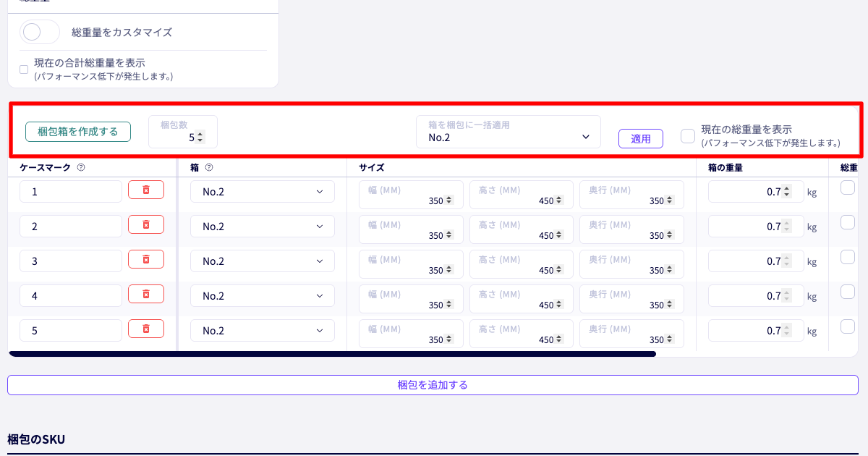Open the help icon beside ケースマーク header
The image size is (868, 456).
[81, 167]
